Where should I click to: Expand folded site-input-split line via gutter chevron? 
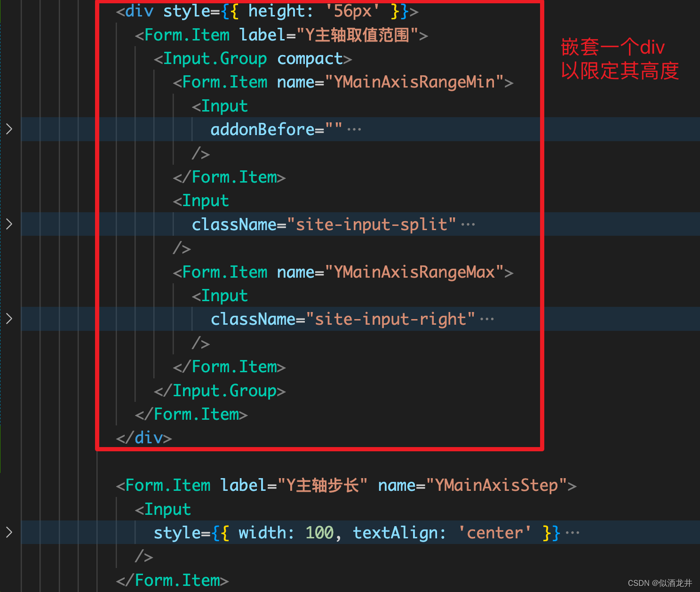(x=9, y=224)
